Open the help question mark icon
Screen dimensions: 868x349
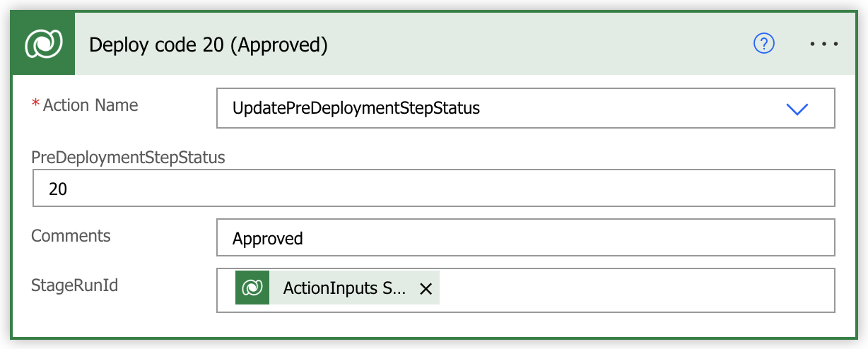[x=764, y=44]
